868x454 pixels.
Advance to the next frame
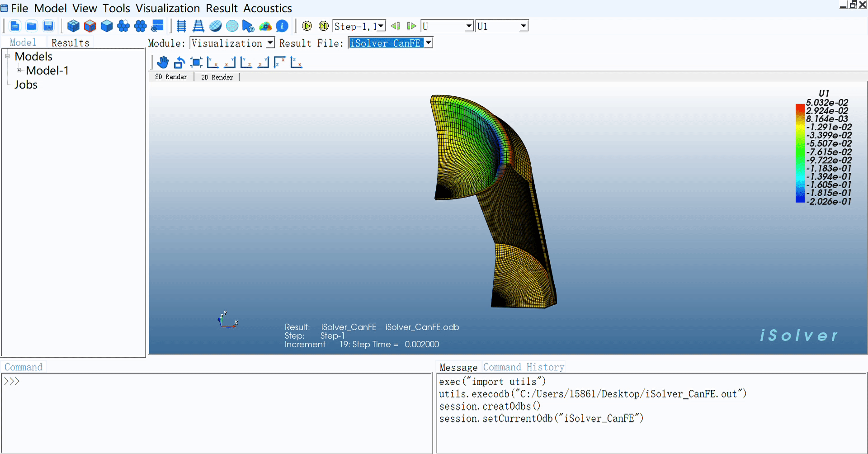[x=411, y=26]
